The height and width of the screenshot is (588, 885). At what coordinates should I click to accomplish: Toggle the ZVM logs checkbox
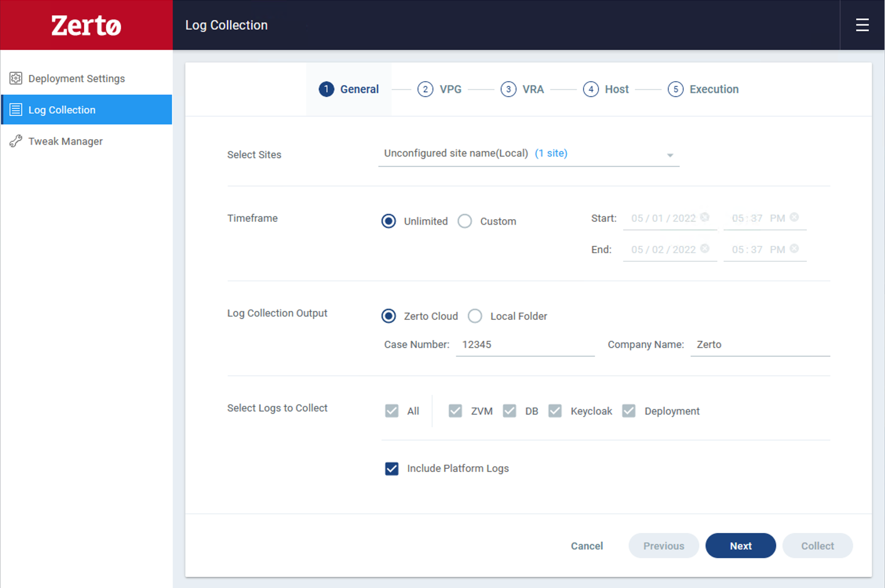tap(455, 411)
